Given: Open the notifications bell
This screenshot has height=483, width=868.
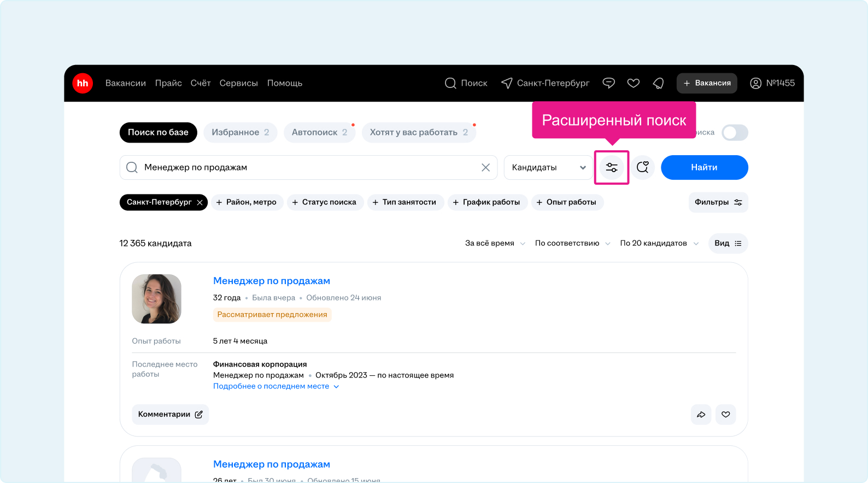Looking at the screenshot, I should pos(659,83).
